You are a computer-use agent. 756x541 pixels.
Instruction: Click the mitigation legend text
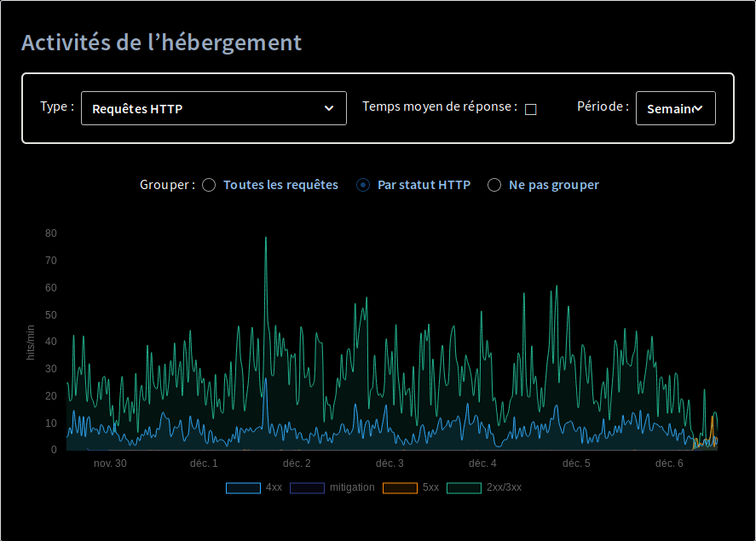352,487
